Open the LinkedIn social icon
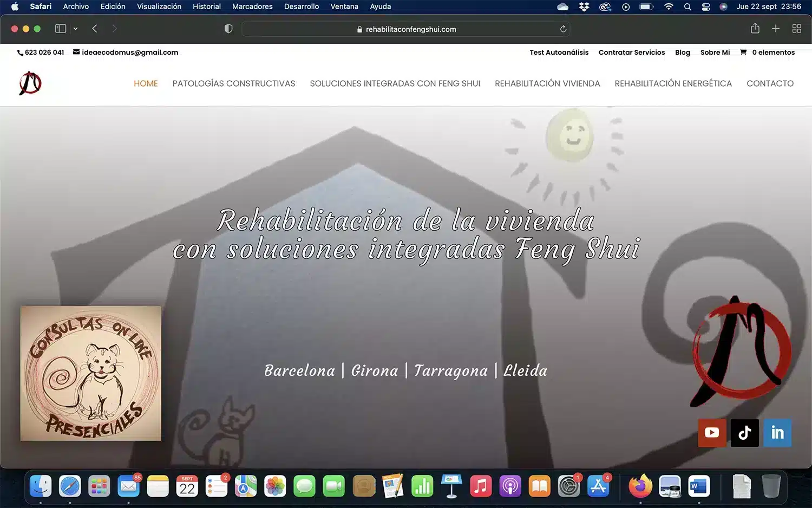The image size is (812, 508). click(x=777, y=433)
